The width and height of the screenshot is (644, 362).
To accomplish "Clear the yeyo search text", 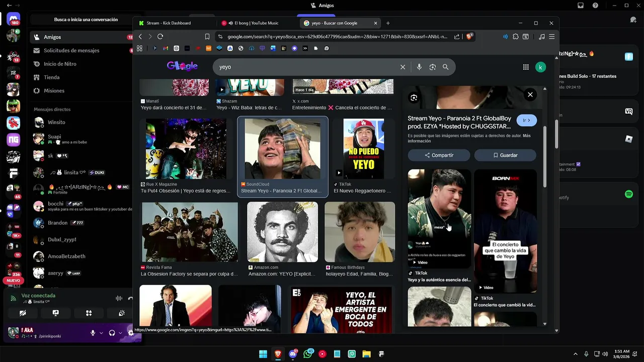I will (x=403, y=67).
